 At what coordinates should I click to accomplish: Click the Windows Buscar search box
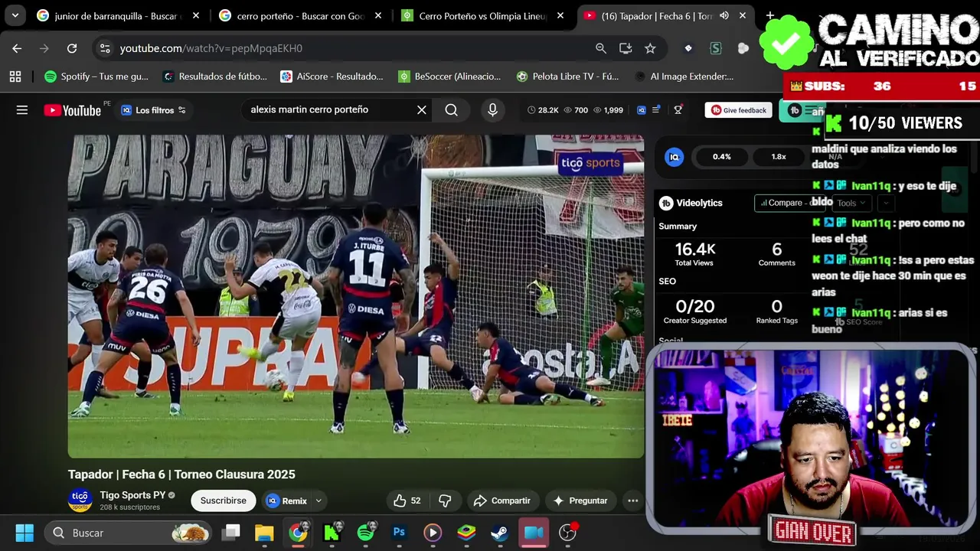click(x=127, y=533)
